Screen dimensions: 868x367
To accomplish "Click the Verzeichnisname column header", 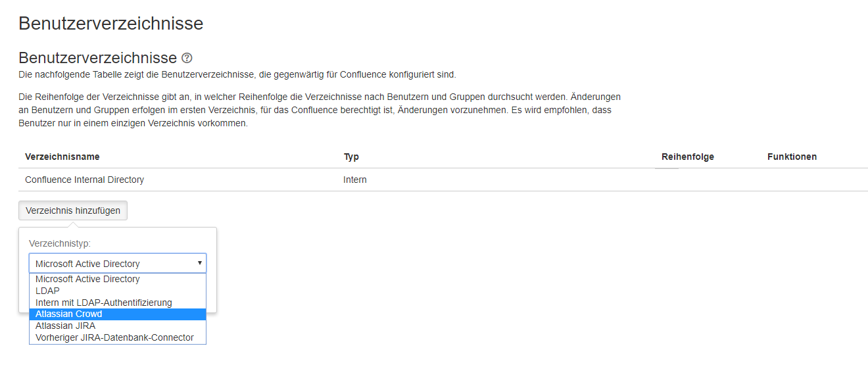I will [x=62, y=157].
